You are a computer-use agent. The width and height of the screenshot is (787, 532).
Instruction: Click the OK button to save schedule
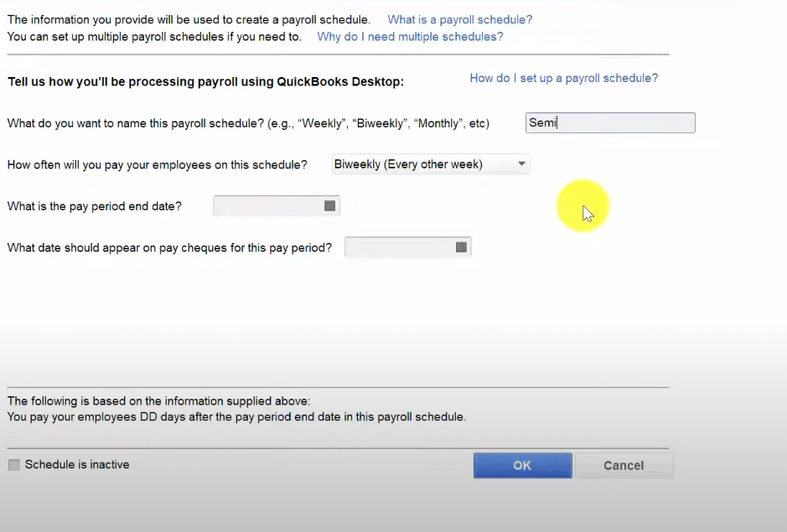(522, 465)
